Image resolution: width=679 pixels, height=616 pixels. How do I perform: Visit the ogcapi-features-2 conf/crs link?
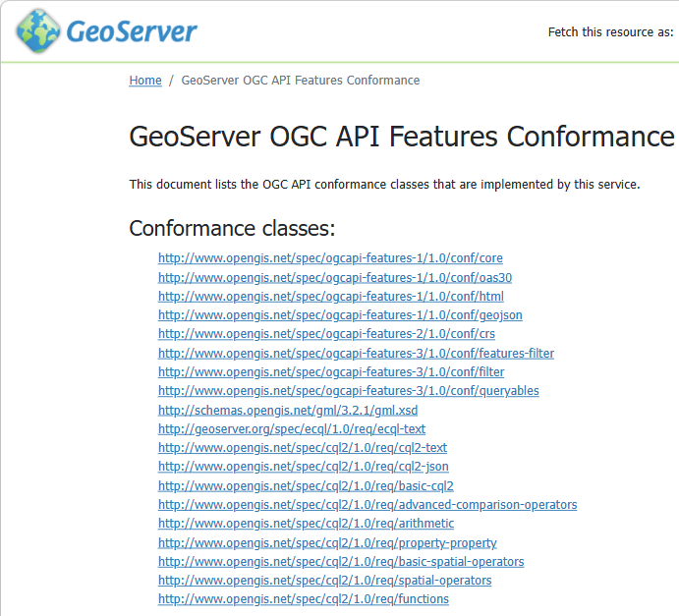point(325,334)
